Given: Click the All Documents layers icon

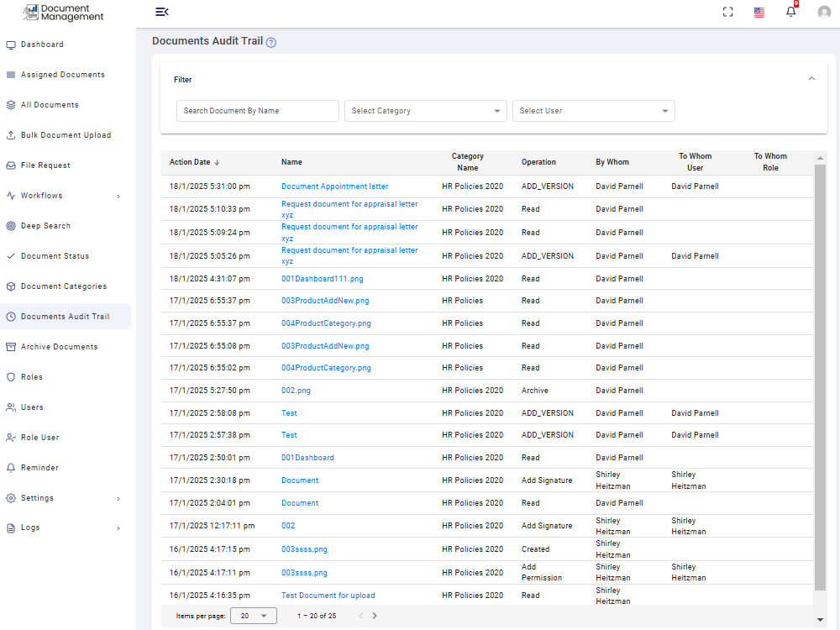Looking at the screenshot, I should 11,105.
